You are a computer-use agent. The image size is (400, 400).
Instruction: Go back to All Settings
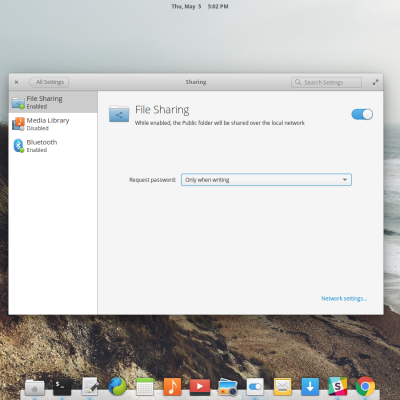click(49, 82)
